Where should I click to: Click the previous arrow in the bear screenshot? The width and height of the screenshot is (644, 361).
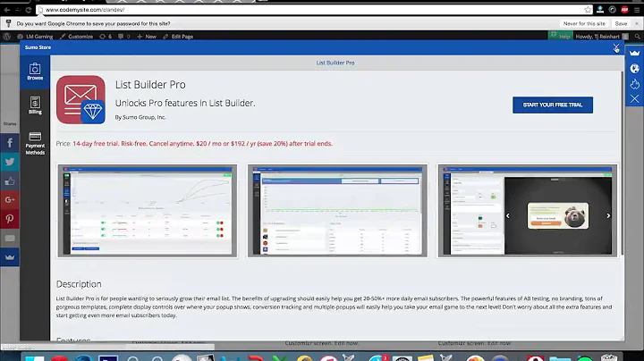point(508,215)
